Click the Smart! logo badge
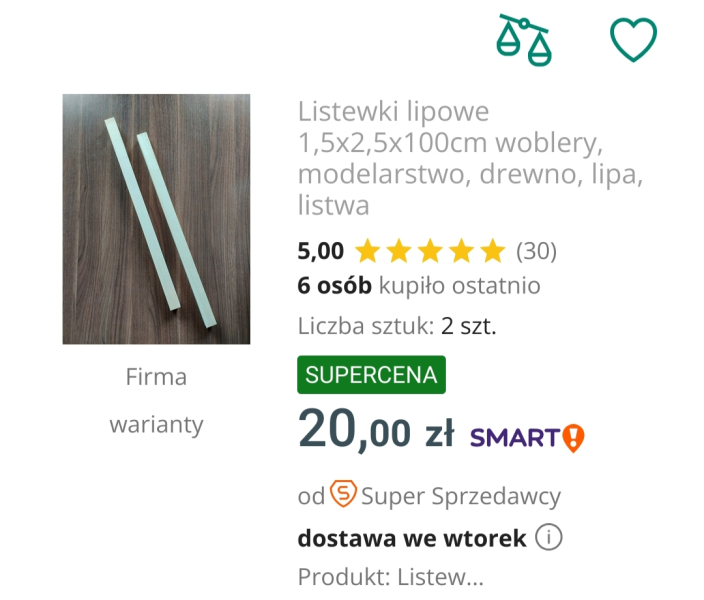704x600 pixels. click(527, 437)
